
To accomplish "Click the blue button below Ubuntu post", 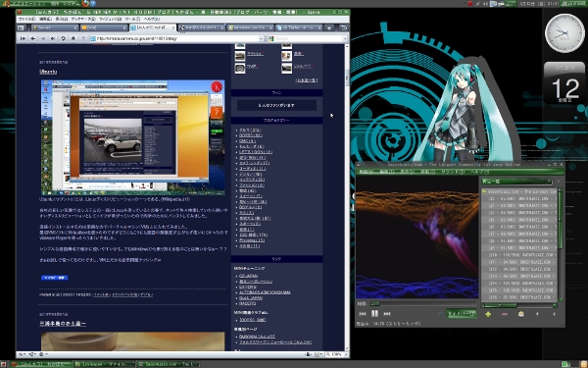I will pos(54,278).
